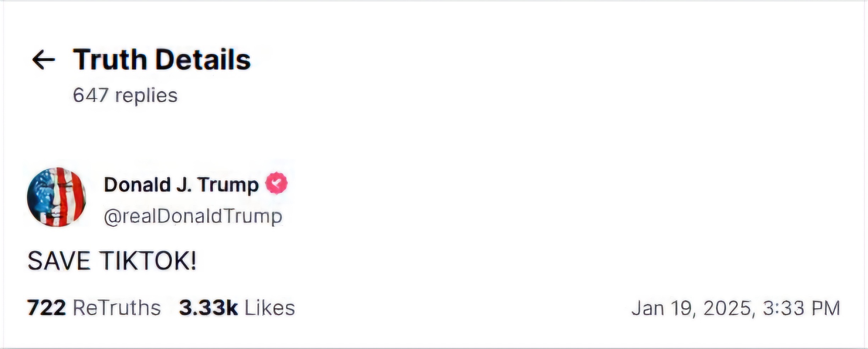Show the 3.33k Likes list
Viewport: 868px width, 349px height.
[x=237, y=308]
